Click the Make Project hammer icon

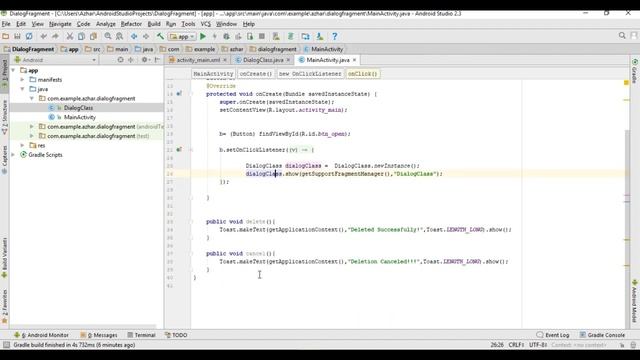click(160, 36)
